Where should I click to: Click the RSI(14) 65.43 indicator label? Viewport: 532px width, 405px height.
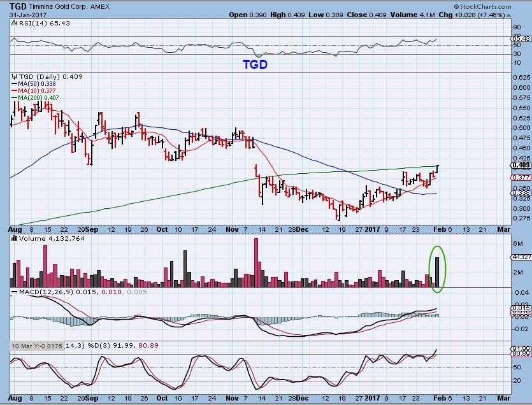(x=45, y=23)
